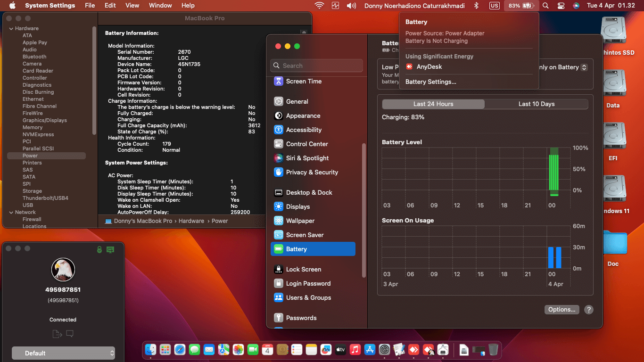Open the Default profile dropdown in AnyDesk
Viewport: 644px width, 362px height.
63,353
